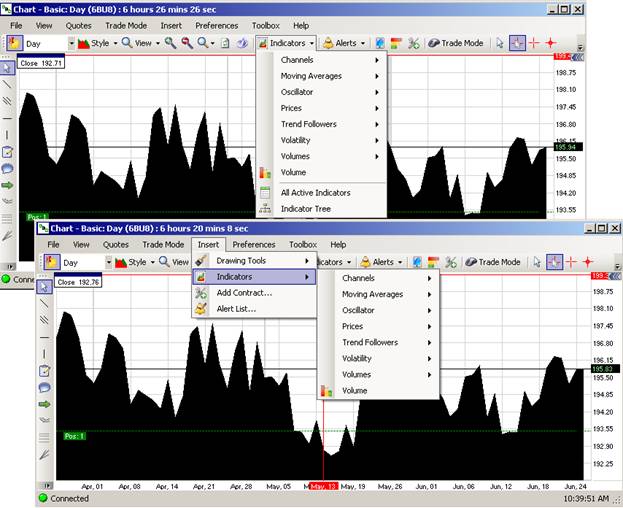Select speech bubble tool in upper window sidebar
Viewport: 623px width, 508px height.
(7, 168)
